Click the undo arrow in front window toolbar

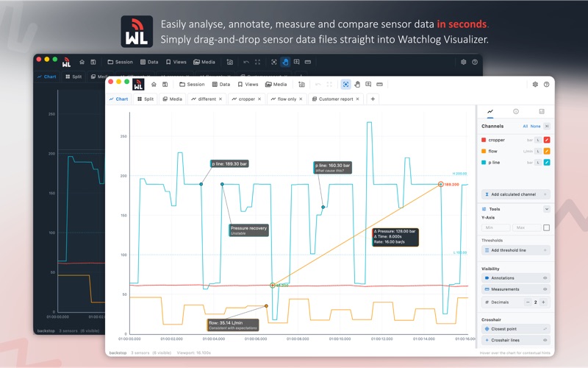pos(318,85)
